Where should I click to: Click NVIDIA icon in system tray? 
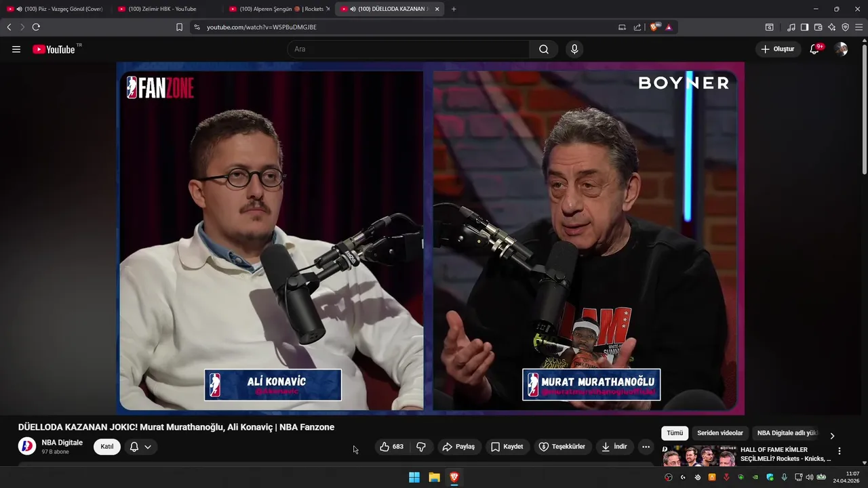pyautogui.click(x=755, y=477)
